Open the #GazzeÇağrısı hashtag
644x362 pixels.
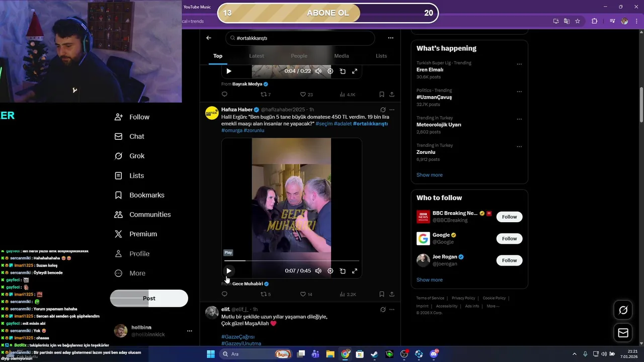[238, 337]
